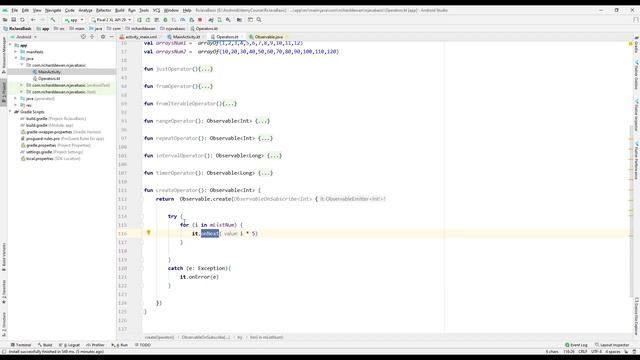This screenshot has width=640, height=360.
Task: Open the Layout Inspector
Action: (612, 345)
